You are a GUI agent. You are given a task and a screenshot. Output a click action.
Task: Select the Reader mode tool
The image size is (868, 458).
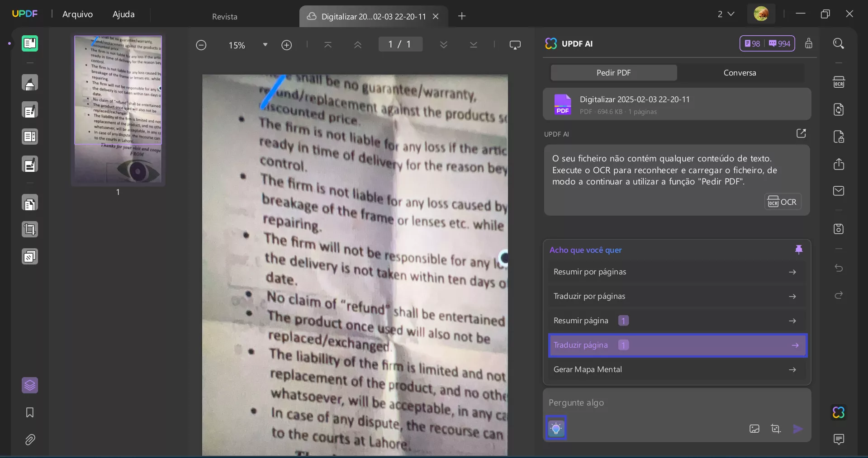[30, 43]
